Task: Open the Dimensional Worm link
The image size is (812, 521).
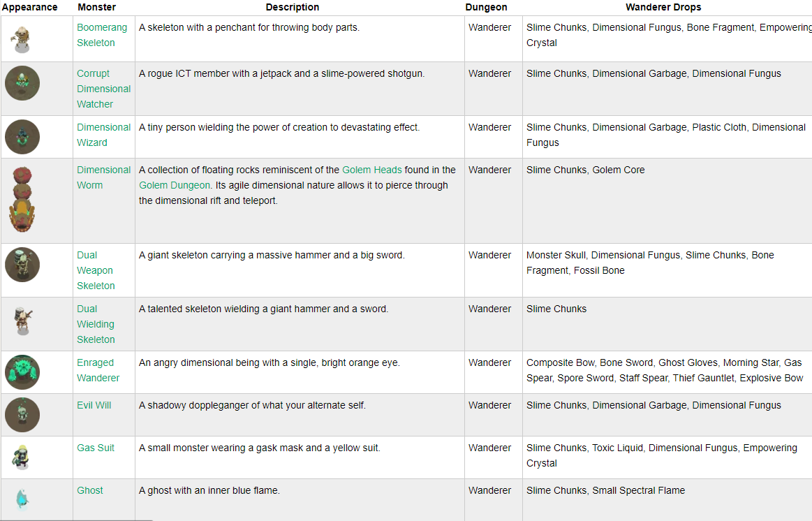Action: pos(103,177)
